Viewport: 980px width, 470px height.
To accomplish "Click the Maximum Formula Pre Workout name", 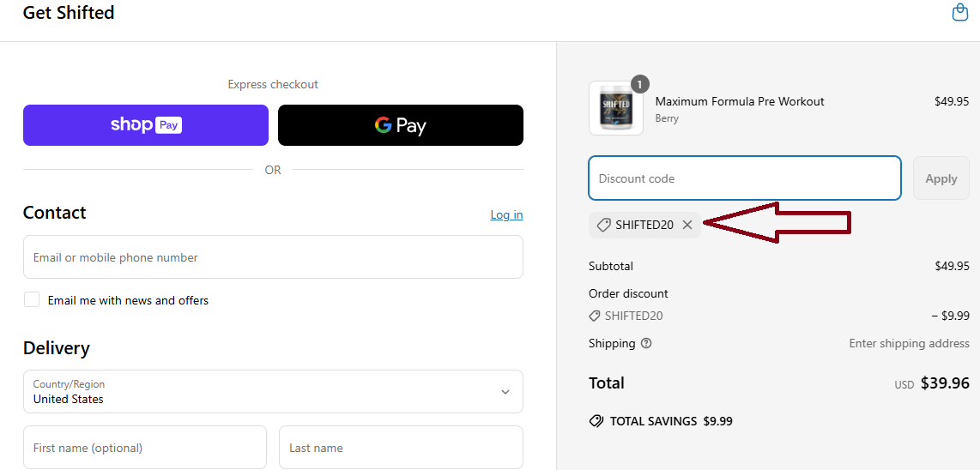I will click(x=740, y=101).
